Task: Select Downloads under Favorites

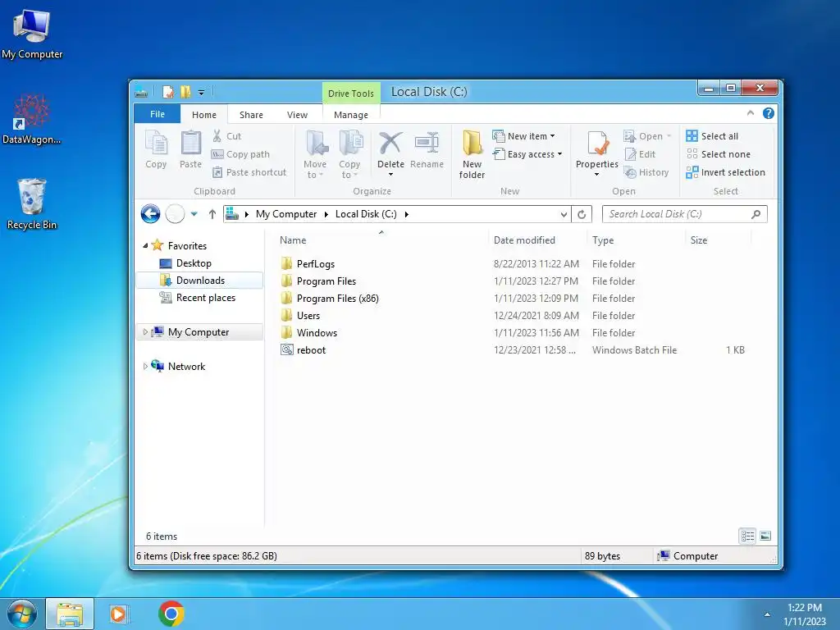Action: tap(199, 281)
